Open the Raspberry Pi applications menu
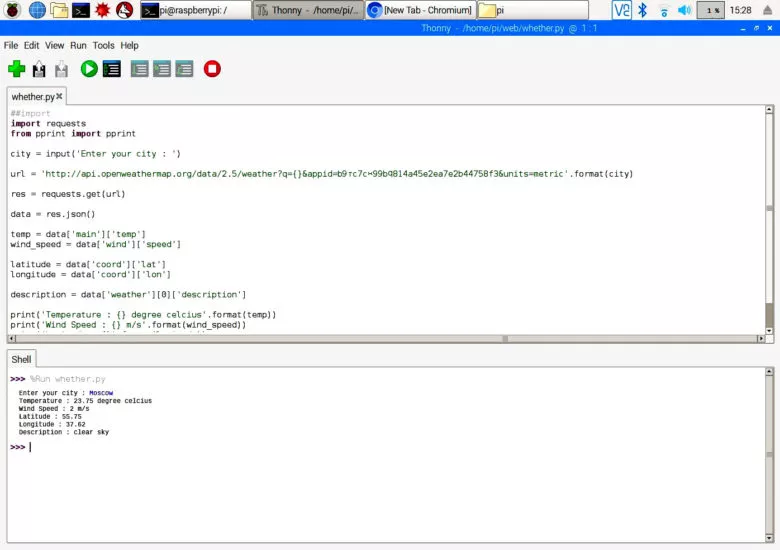Image resolution: width=780 pixels, height=550 pixels. (x=13, y=10)
